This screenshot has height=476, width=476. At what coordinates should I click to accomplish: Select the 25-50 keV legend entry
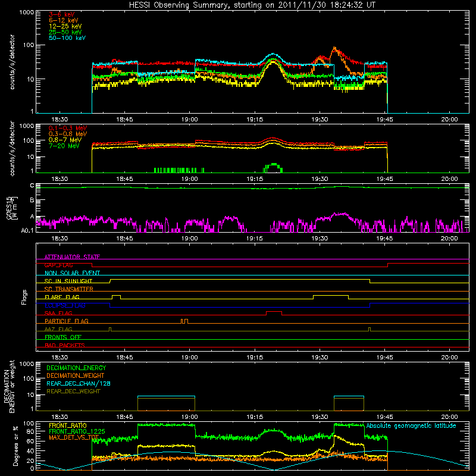[x=65, y=32]
